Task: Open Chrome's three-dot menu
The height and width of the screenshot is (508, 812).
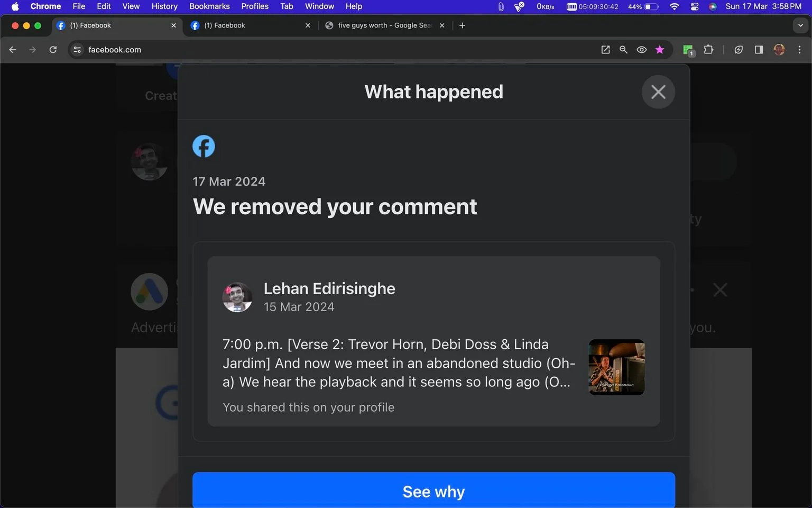Action: click(x=799, y=50)
